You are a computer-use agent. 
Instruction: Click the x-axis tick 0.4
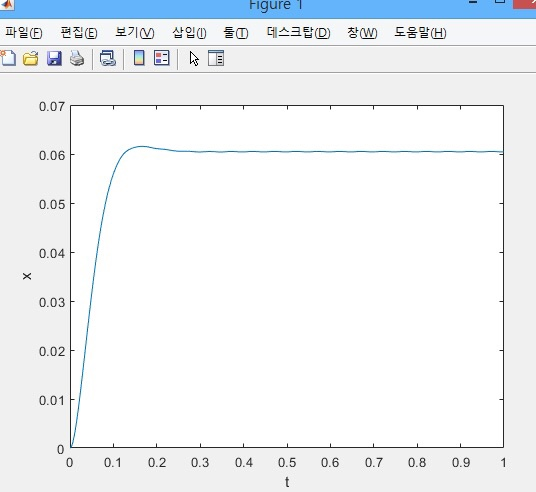pos(244,463)
